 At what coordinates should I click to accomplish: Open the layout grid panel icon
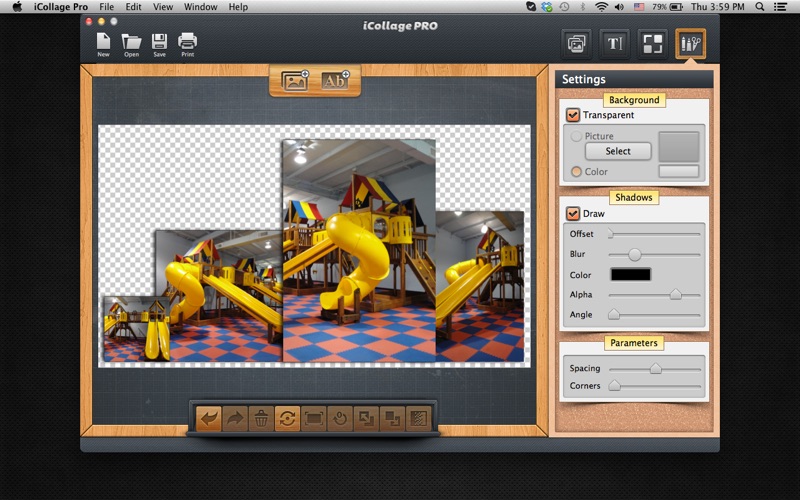(652, 43)
